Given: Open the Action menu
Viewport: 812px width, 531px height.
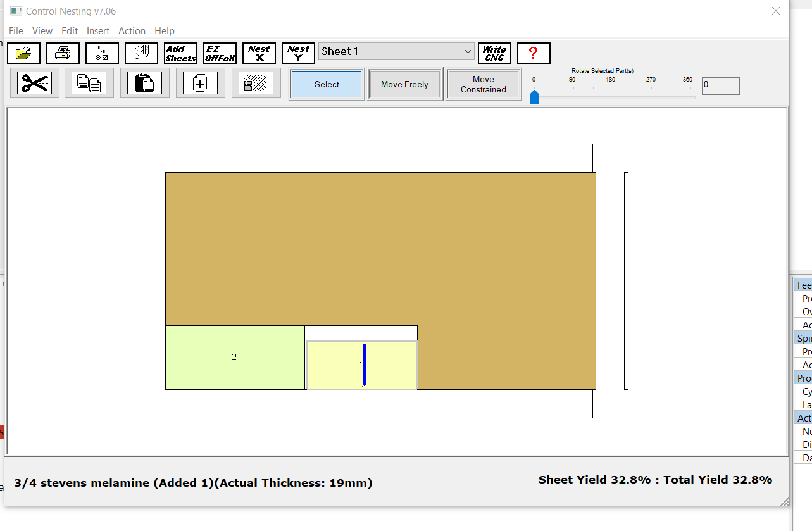Looking at the screenshot, I should (132, 31).
